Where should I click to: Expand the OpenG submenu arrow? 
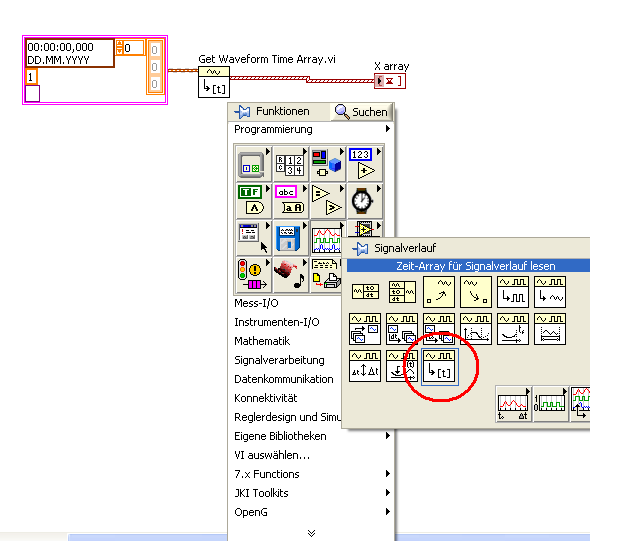point(387,512)
